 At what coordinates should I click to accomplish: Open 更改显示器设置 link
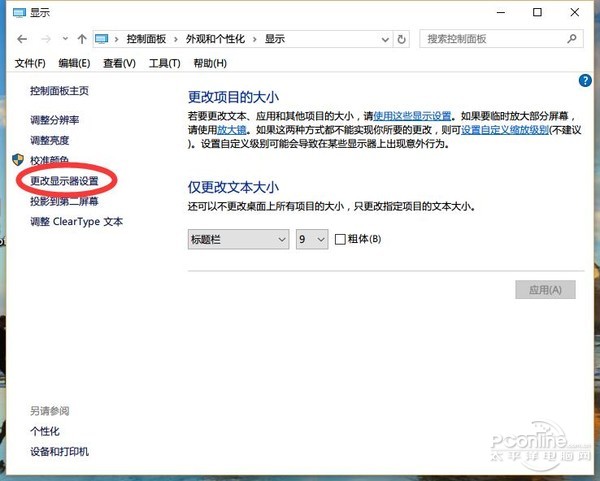point(64,181)
